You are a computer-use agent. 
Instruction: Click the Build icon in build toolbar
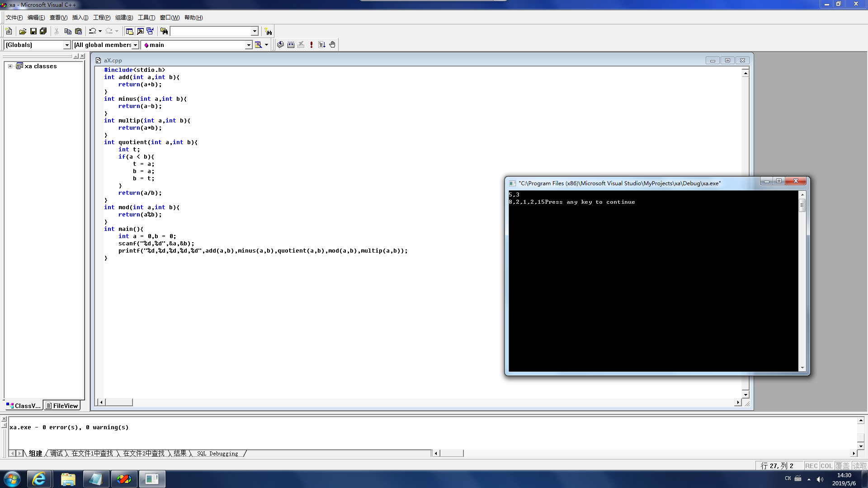click(291, 45)
